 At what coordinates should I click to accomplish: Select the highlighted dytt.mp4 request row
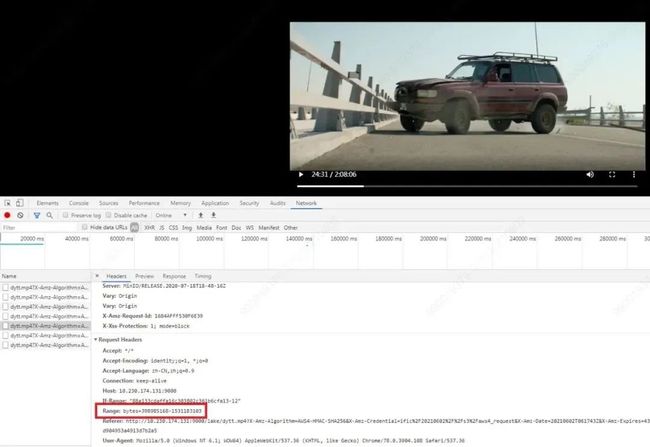point(45,326)
